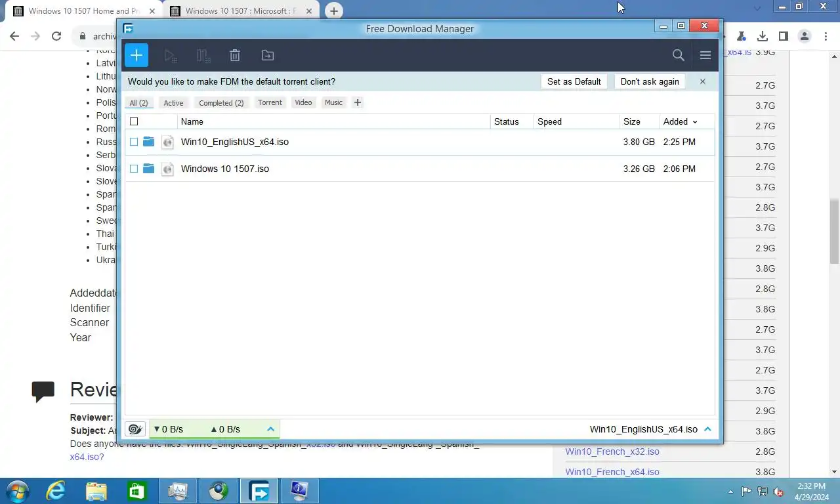The height and width of the screenshot is (504, 840).
Task: Select the Completed (2) filter tab
Action: 221,102
